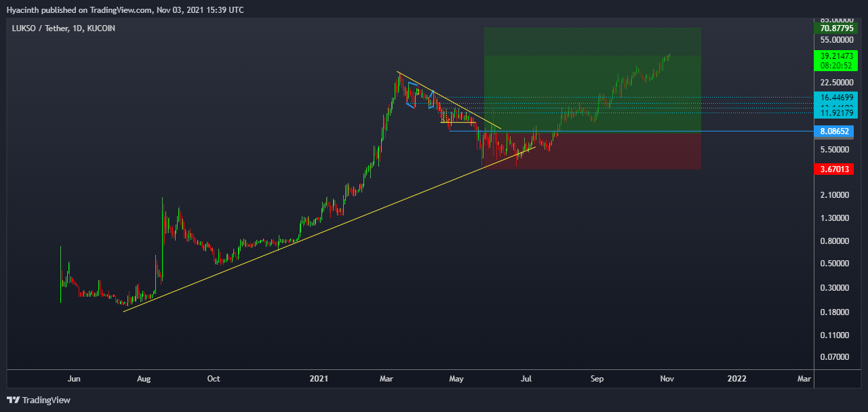Click the 2021 label on time axis
Screen dimensions: 868x412
coord(319,379)
